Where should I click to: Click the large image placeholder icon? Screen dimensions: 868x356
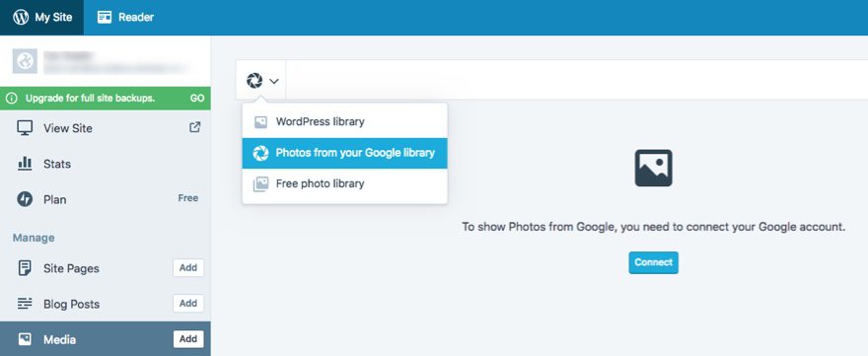(x=653, y=168)
